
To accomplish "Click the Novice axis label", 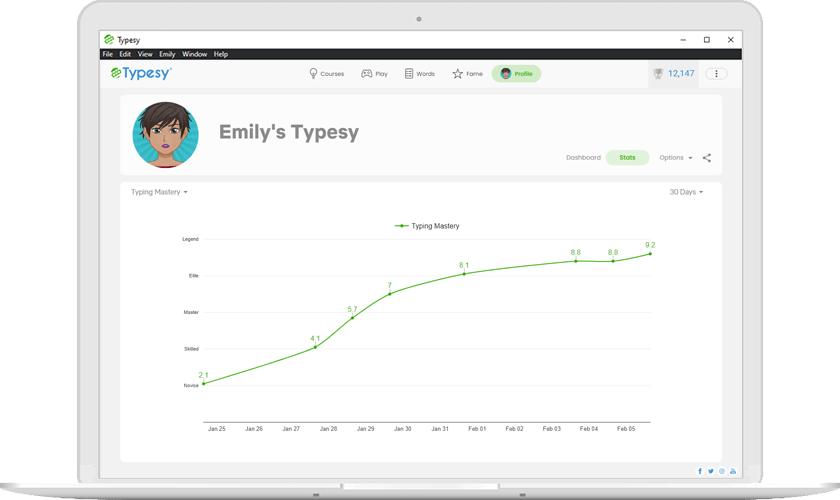I will 191,385.
